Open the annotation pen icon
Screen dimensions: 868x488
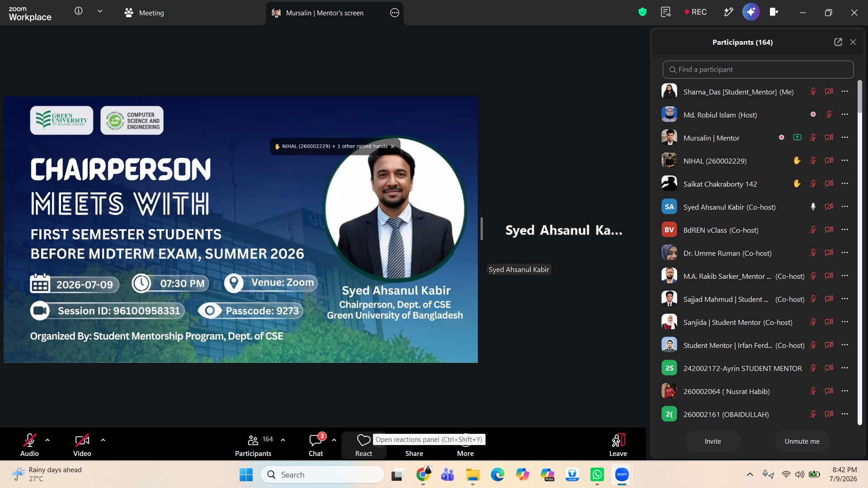(x=728, y=12)
